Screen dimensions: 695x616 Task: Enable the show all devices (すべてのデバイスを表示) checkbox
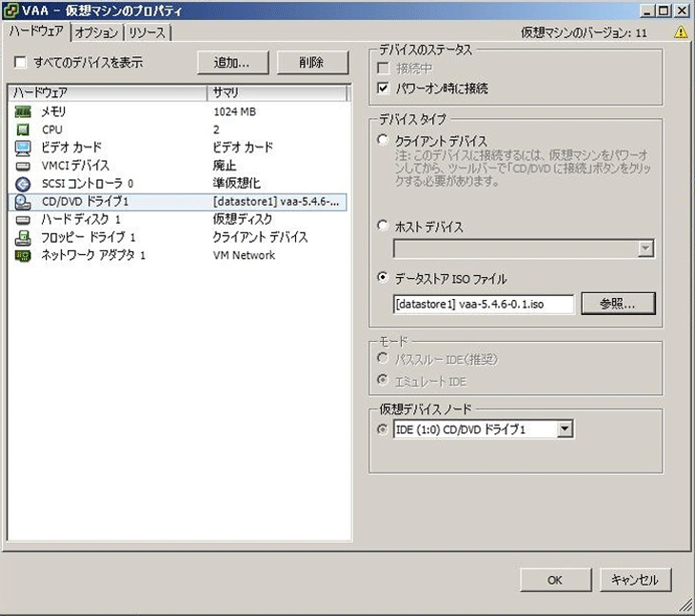[x=21, y=63]
